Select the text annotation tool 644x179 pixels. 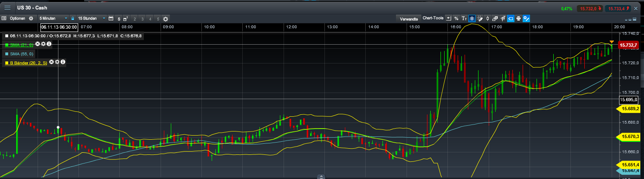(464, 18)
